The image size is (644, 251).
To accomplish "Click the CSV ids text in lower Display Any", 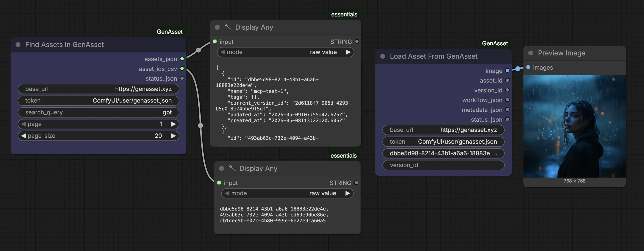I will pos(274,215).
